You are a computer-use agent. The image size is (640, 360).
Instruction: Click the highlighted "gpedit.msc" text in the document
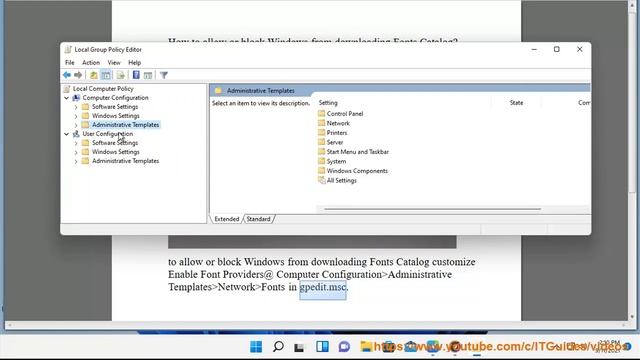323,287
